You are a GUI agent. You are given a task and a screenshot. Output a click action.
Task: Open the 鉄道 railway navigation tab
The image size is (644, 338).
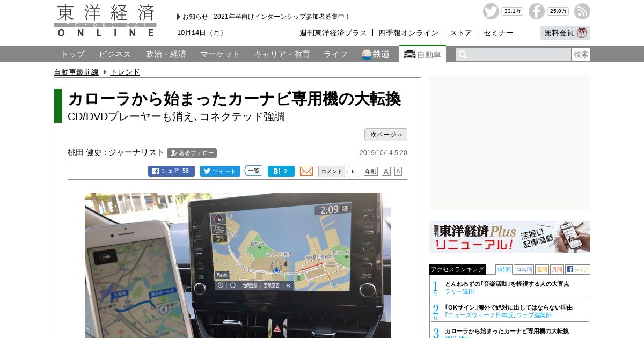376,54
